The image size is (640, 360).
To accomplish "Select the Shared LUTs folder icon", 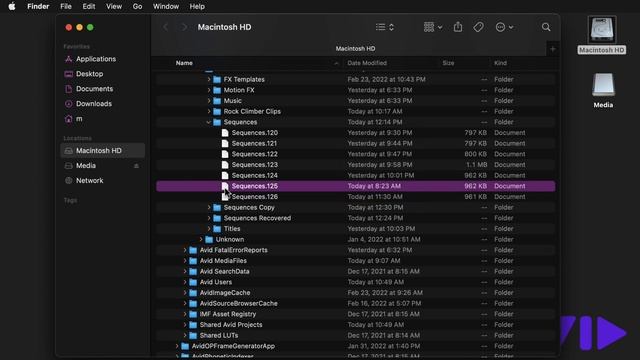I will pyautogui.click(x=193, y=336).
